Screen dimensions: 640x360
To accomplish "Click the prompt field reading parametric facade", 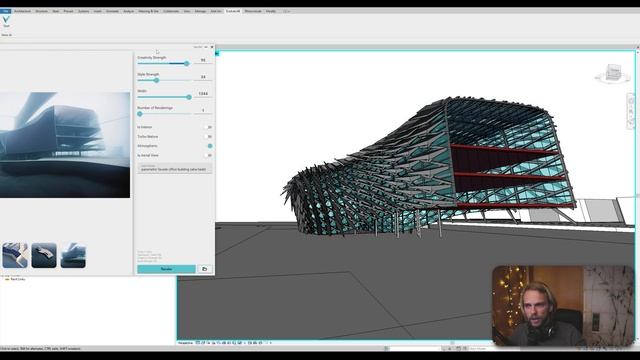I will point(175,168).
